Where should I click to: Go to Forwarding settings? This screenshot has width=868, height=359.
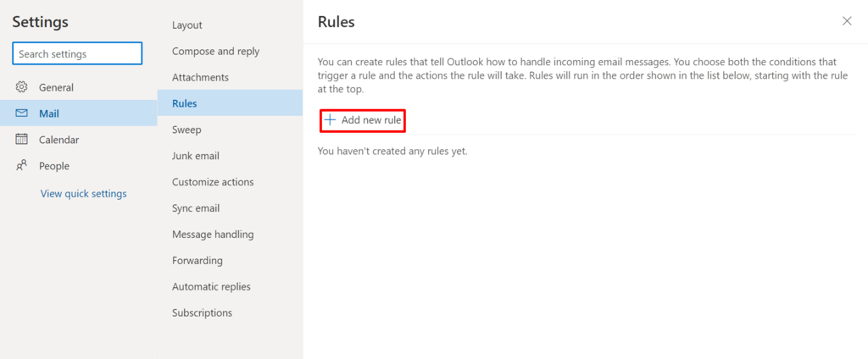click(x=198, y=261)
